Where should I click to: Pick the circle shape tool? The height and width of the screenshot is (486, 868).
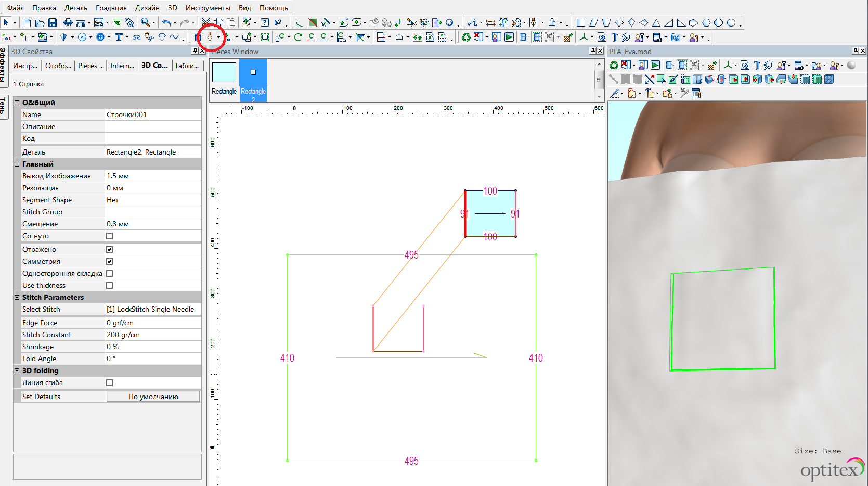pyautogui.click(x=731, y=22)
